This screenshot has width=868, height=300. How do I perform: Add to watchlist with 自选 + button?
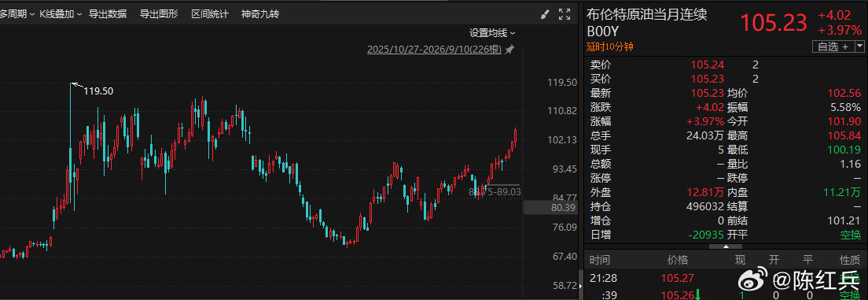point(833,46)
